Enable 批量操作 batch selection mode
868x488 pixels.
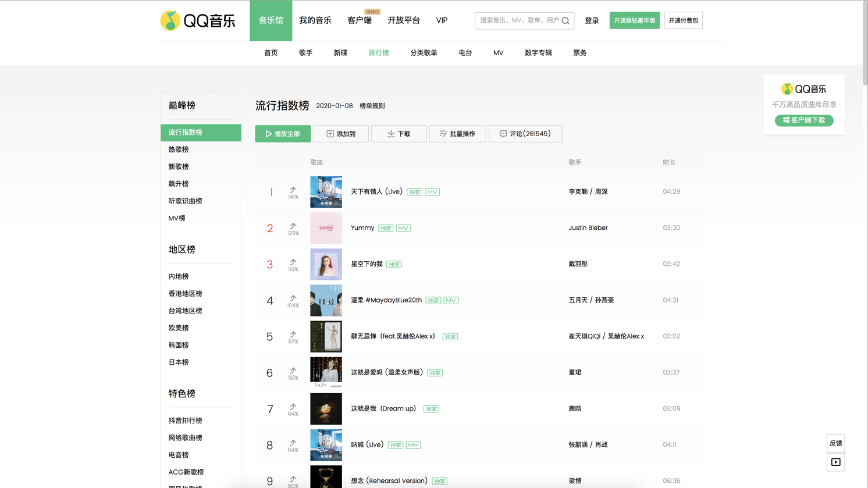click(x=457, y=134)
